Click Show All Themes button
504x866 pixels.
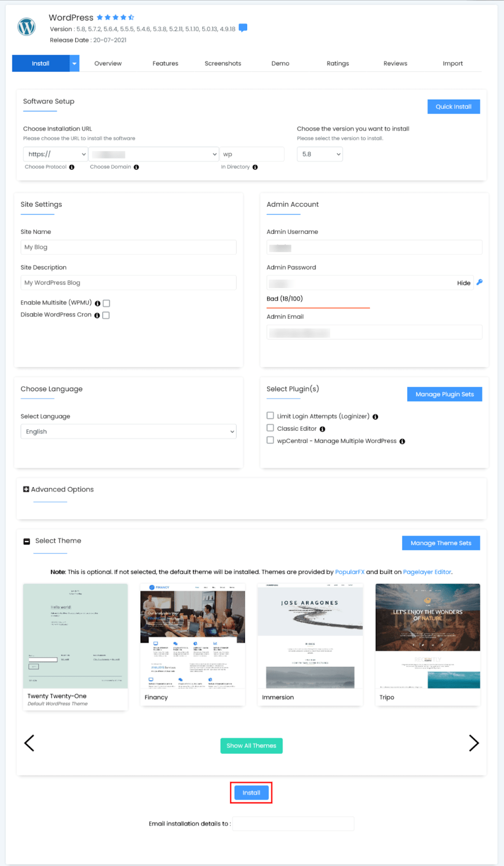(x=251, y=746)
